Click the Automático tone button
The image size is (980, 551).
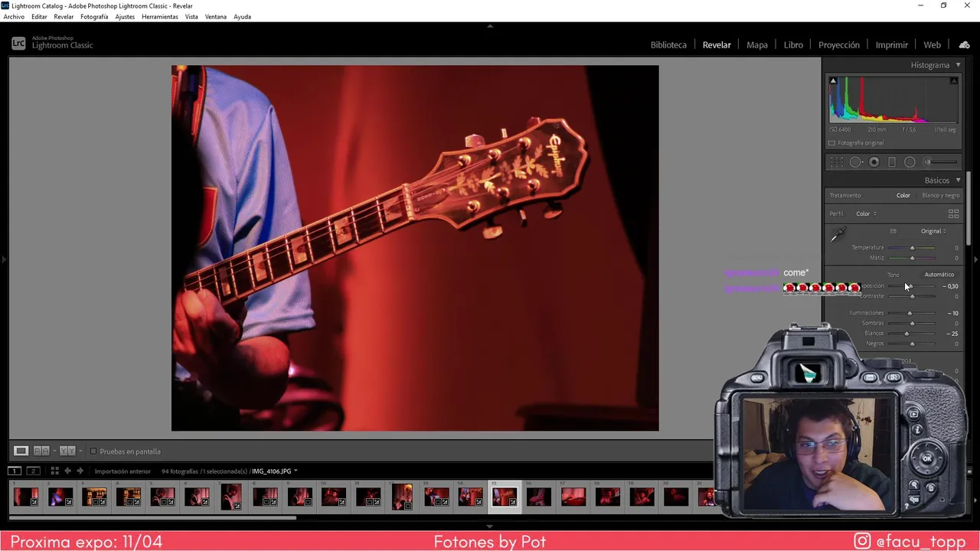pyautogui.click(x=939, y=275)
